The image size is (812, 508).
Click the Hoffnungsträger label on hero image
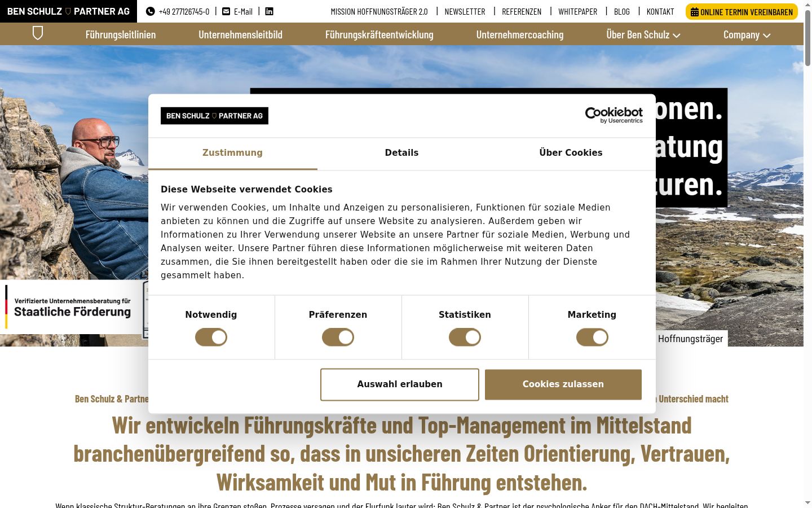pos(690,339)
